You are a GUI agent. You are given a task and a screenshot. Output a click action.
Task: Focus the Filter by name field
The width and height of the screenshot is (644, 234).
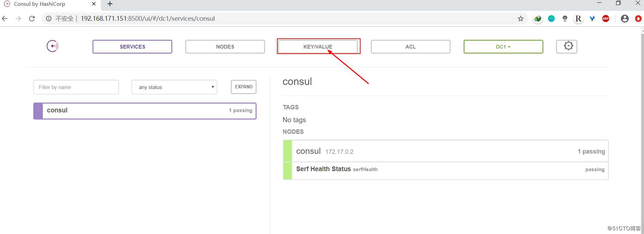76,87
